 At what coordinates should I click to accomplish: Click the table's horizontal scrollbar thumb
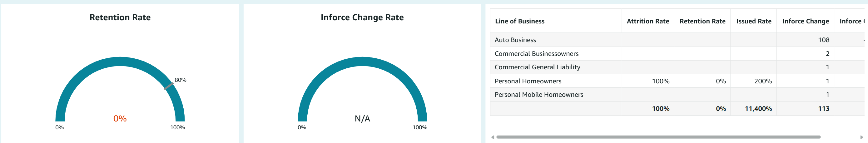(658, 137)
